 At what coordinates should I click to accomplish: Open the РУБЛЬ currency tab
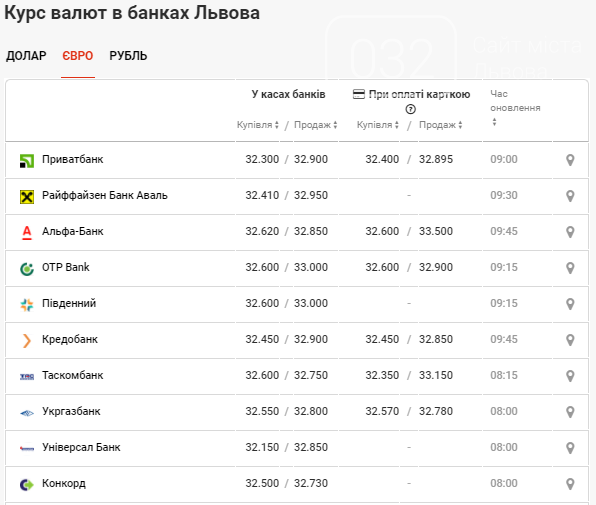point(128,56)
